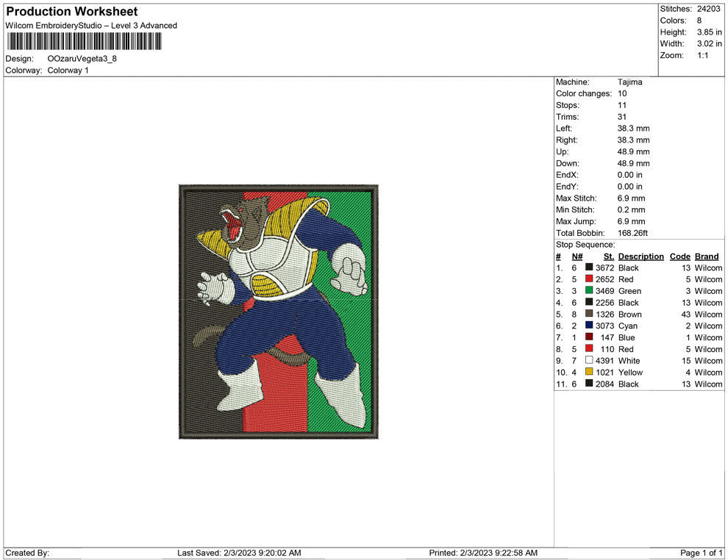Click the 'EndX:' label

coord(567,175)
